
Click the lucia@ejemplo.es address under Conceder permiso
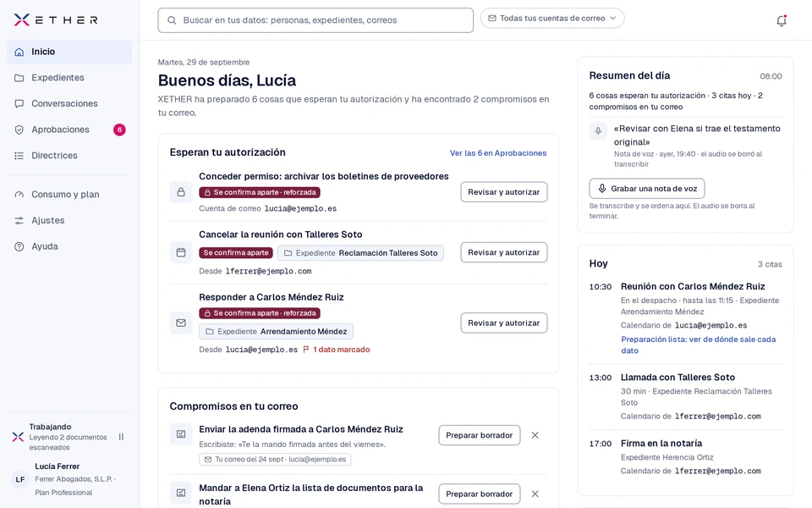(300, 208)
